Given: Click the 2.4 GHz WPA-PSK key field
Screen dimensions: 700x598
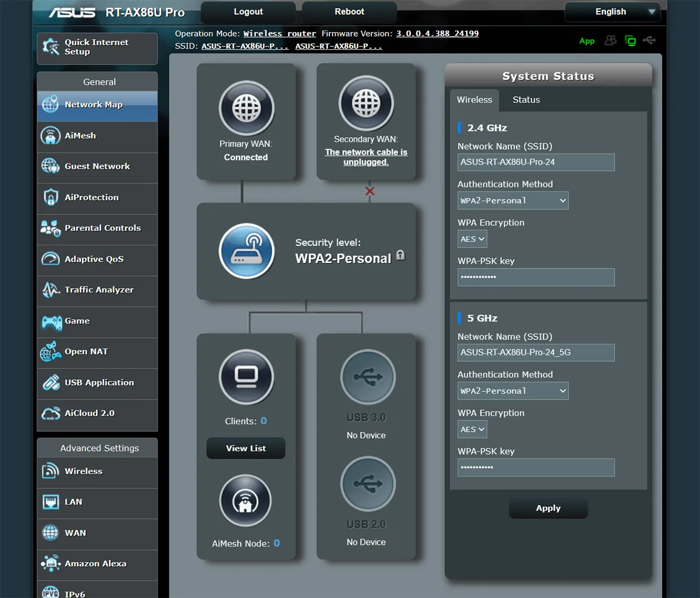Looking at the screenshot, I should coord(536,277).
